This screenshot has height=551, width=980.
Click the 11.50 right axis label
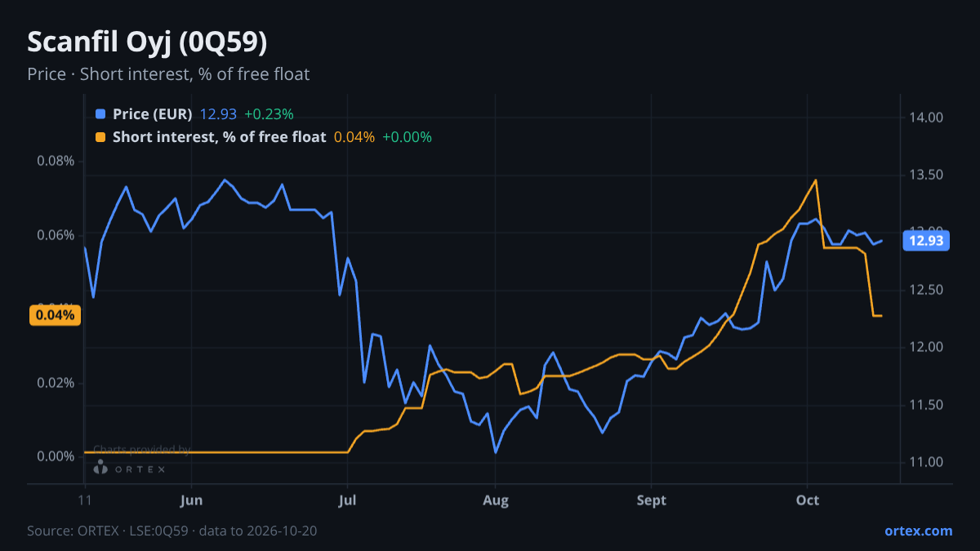(925, 406)
